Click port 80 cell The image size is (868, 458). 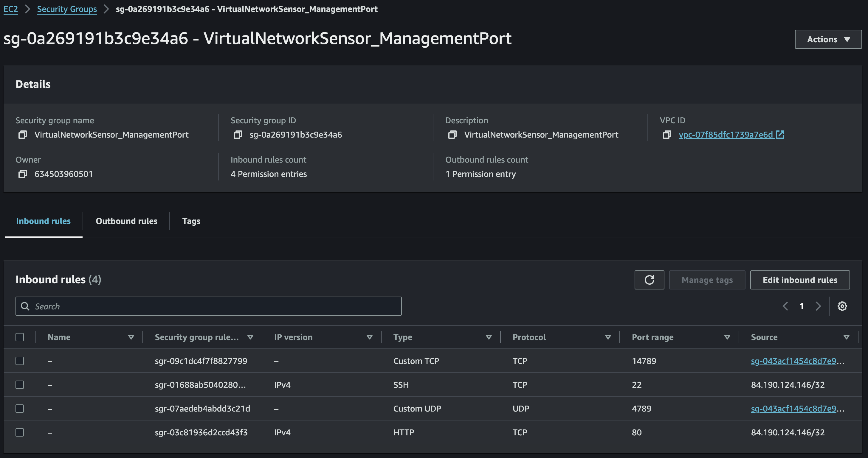[x=636, y=432]
